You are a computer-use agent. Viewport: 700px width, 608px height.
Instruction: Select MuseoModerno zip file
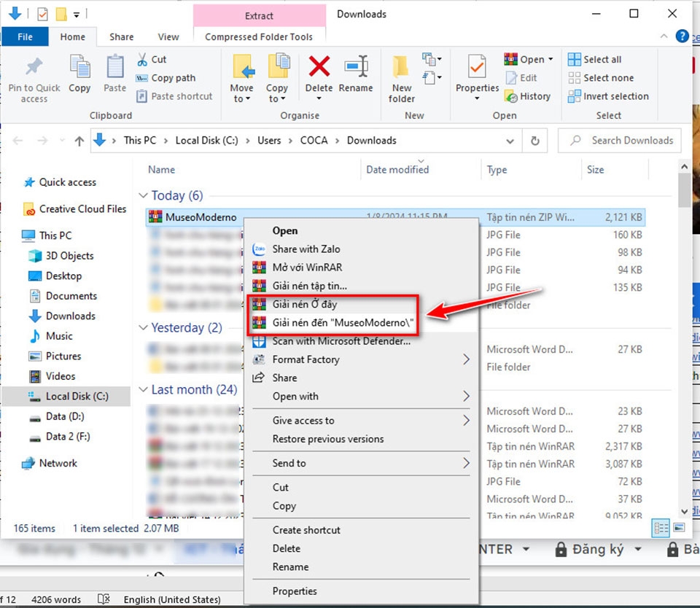(x=201, y=217)
